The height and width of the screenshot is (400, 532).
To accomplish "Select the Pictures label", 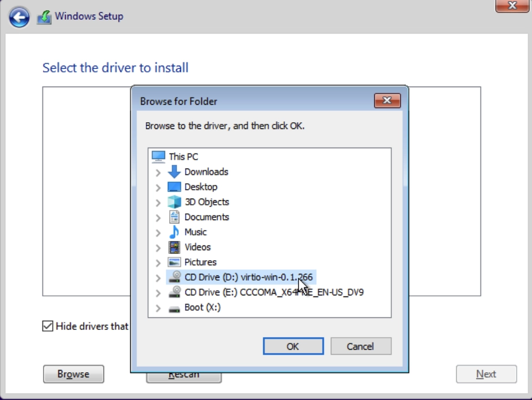I will click(200, 262).
